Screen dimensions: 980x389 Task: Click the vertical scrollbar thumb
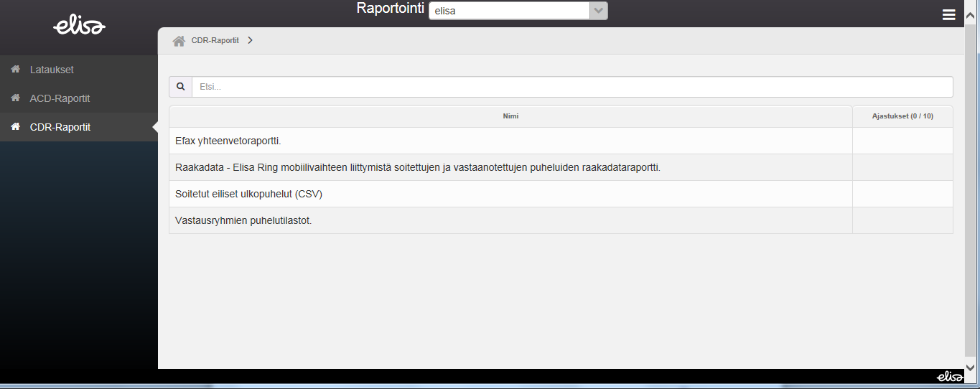click(x=971, y=190)
